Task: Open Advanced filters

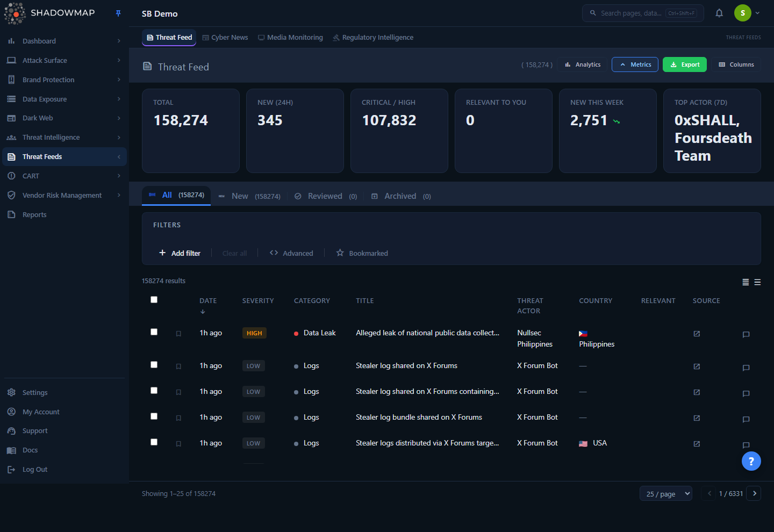Action: pos(291,253)
